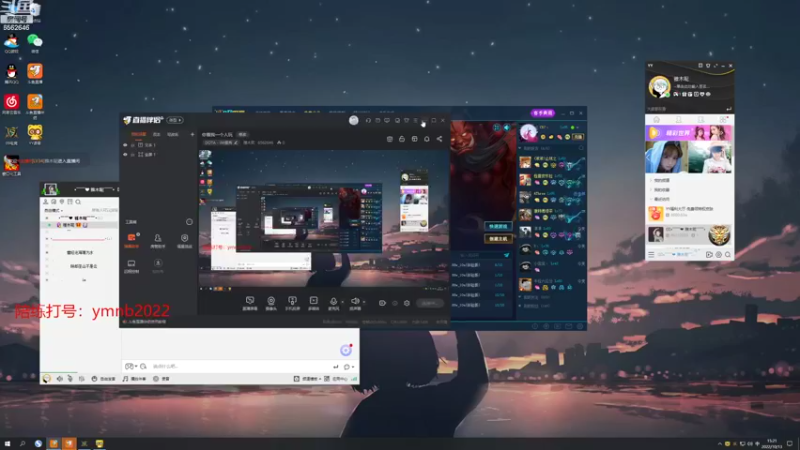Open the browser icon on the taskbar
The image size is (800, 450).
pos(38,443)
